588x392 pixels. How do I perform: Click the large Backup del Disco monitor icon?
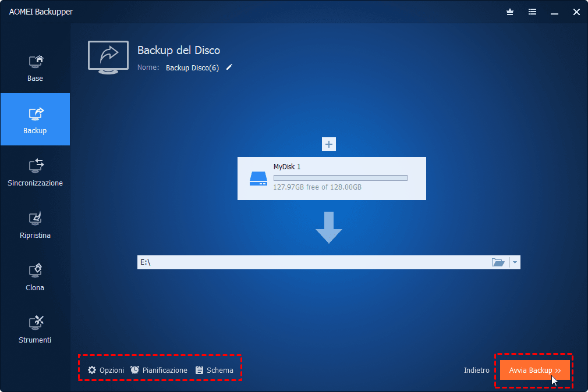point(108,58)
